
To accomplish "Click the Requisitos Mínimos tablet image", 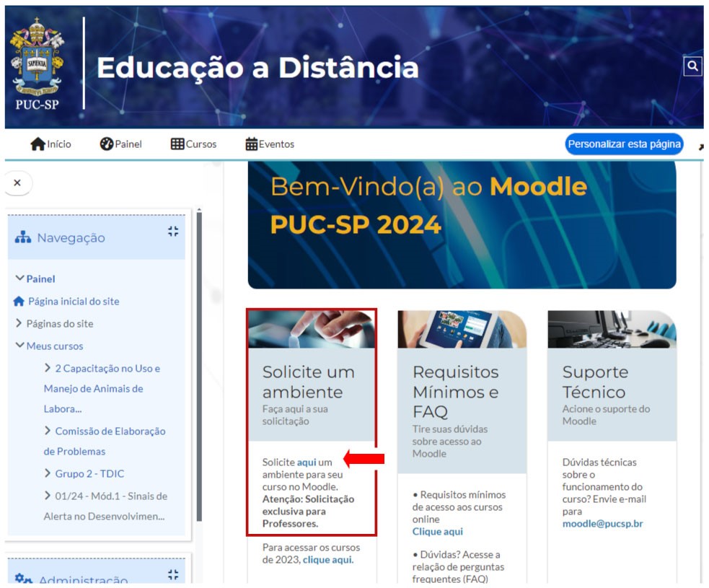I will point(462,329).
